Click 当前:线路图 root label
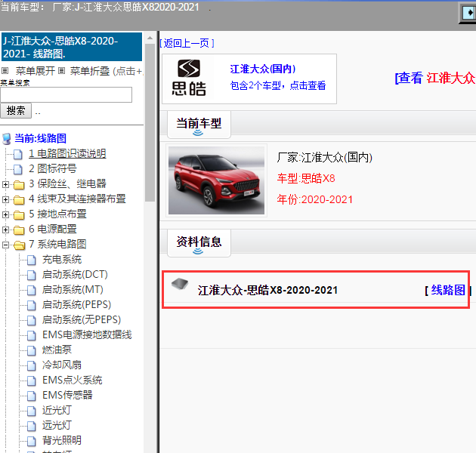 pyautogui.click(x=40, y=138)
